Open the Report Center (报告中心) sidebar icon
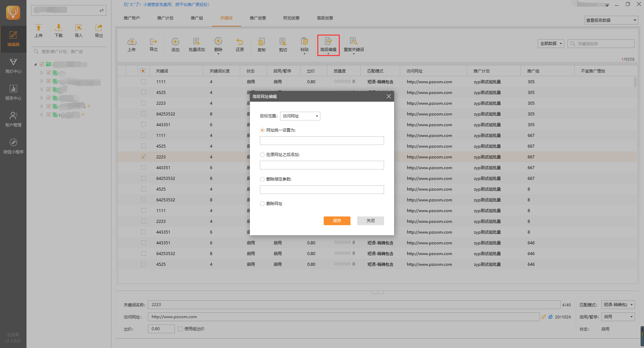Image resolution: width=644 pixels, height=348 pixels. [x=13, y=93]
